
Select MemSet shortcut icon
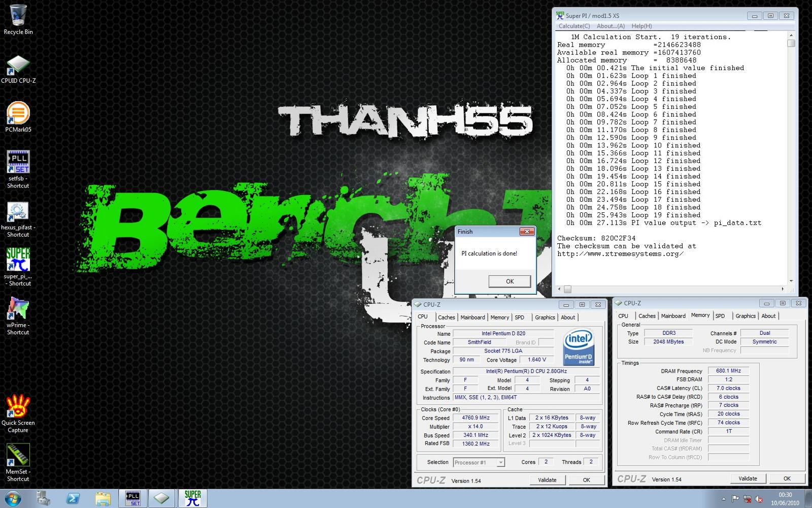[18, 462]
